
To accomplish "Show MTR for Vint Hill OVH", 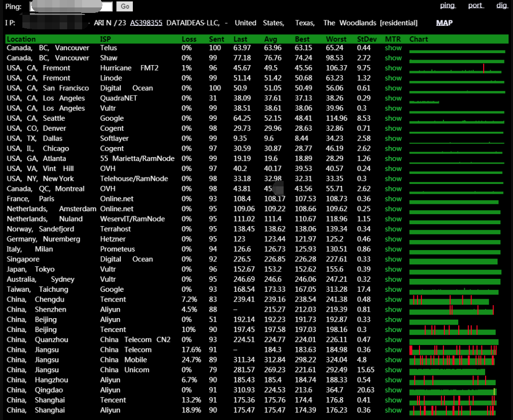I will coord(393,169).
